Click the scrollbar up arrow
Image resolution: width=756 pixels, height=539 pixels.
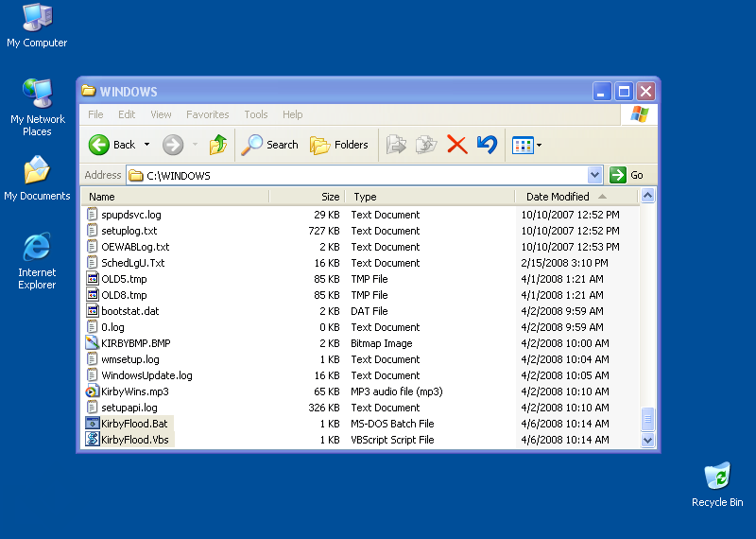647,196
